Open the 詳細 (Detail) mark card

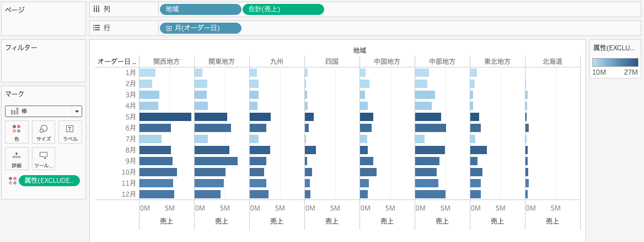point(17,159)
